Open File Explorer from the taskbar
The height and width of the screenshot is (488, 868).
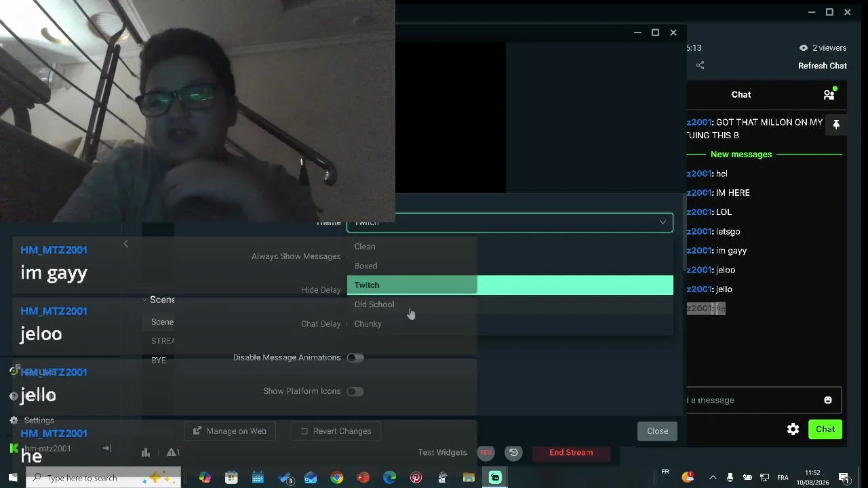point(469,478)
